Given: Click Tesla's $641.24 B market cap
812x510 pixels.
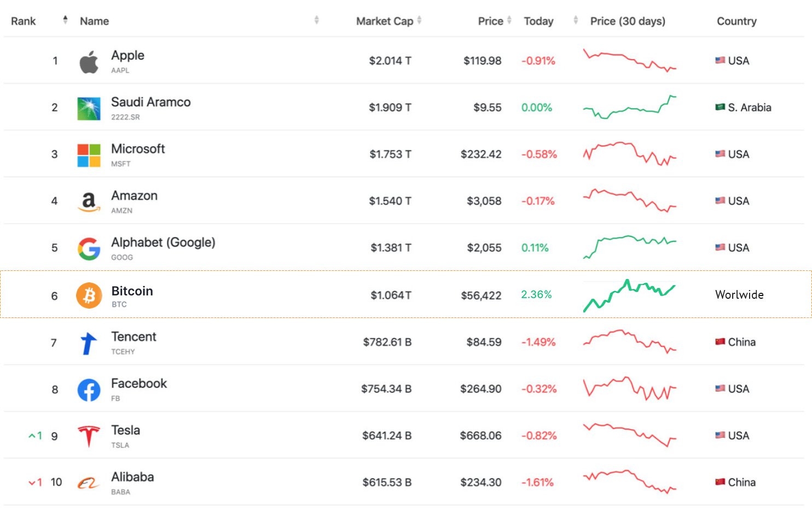Looking at the screenshot, I should pos(387,436).
